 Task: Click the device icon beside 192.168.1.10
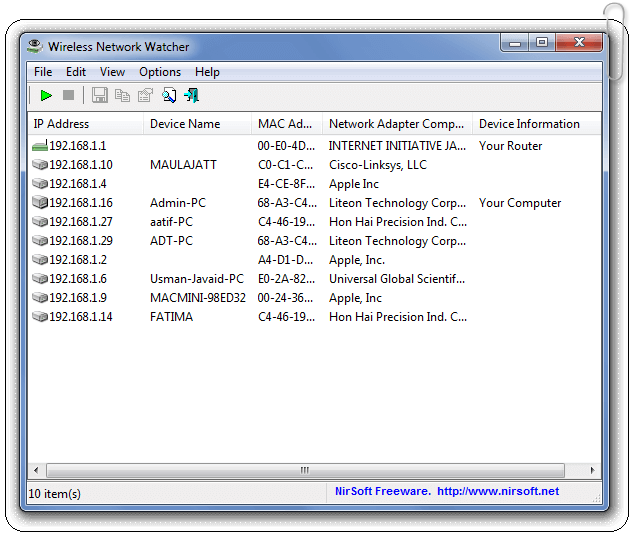pos(40,165)
